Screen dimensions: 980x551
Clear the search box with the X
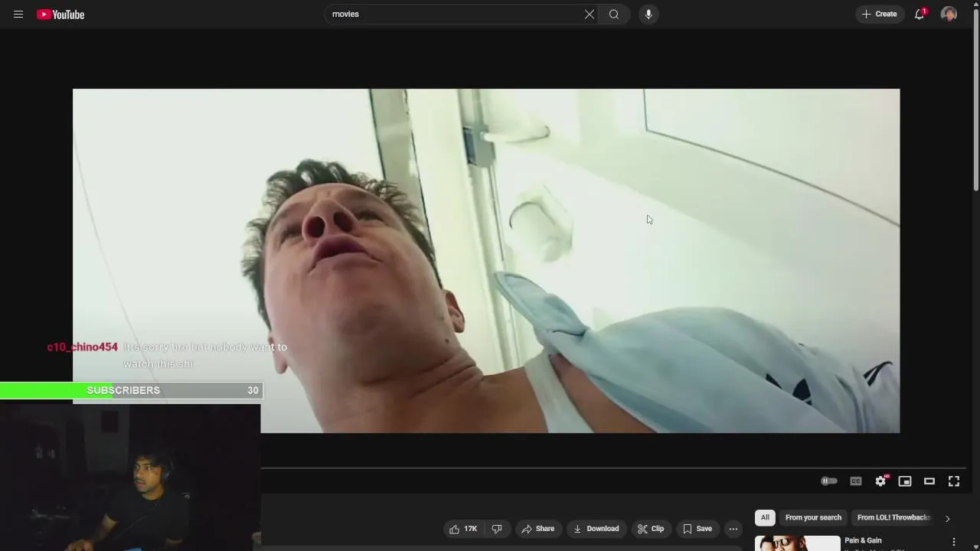590,14
